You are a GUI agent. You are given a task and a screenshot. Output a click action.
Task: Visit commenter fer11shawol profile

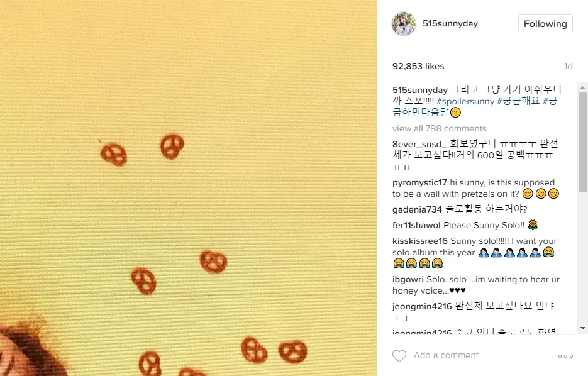(x=416, y=225)
